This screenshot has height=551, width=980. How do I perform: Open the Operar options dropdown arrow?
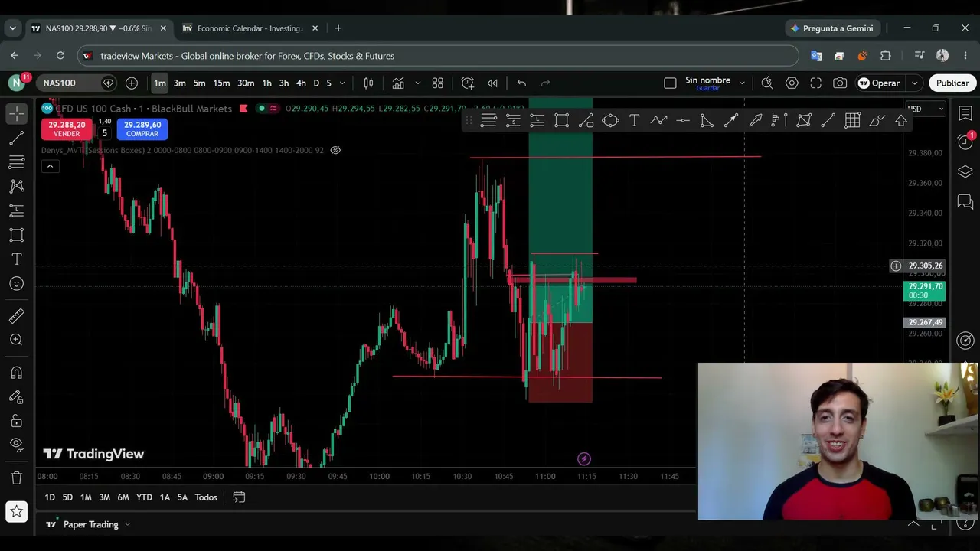click(914, 83)
